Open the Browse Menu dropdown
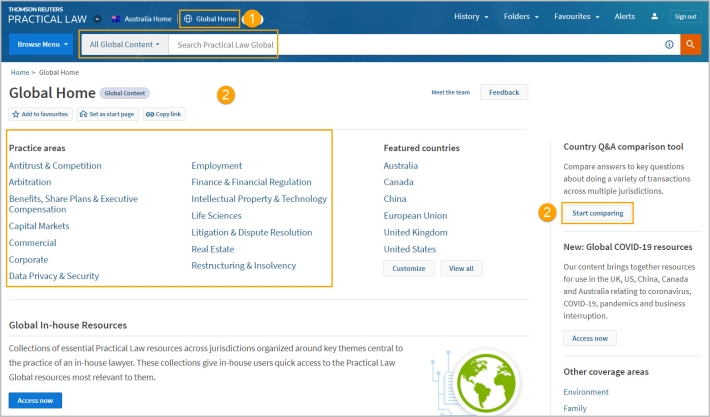Screen dimensions: 710x417 41,44
